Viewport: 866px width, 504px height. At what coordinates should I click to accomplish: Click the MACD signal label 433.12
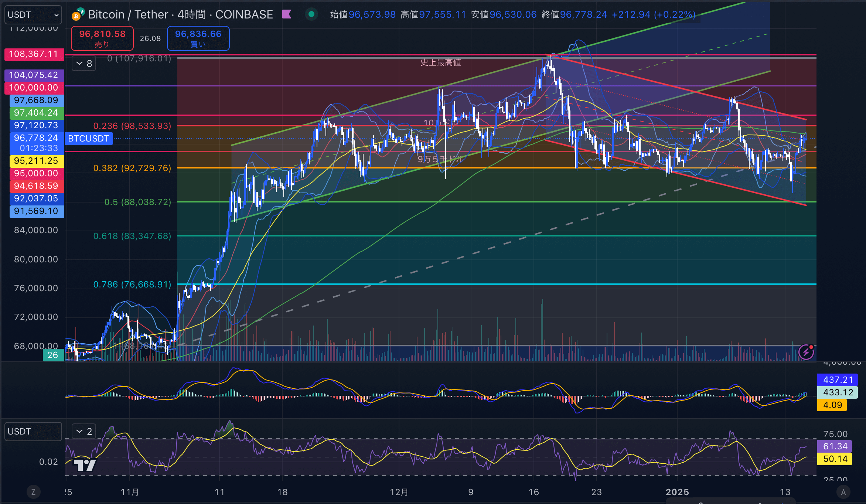[837, 392]
